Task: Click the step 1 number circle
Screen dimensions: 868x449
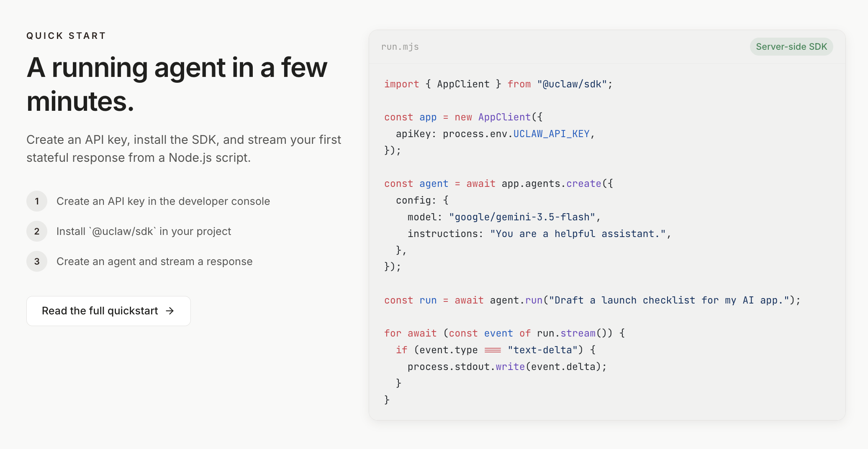Action: (x=37, y=202)
